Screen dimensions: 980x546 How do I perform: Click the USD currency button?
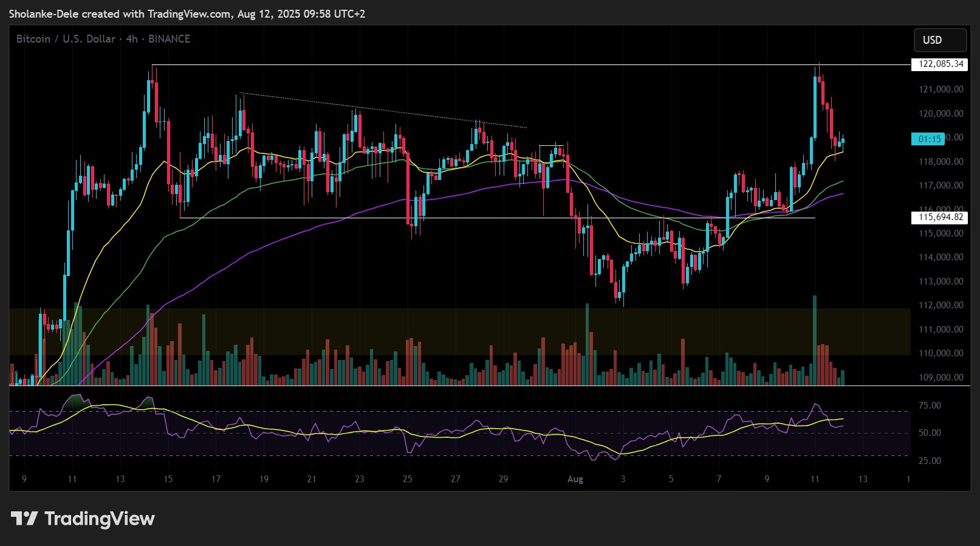pos(940,40)
